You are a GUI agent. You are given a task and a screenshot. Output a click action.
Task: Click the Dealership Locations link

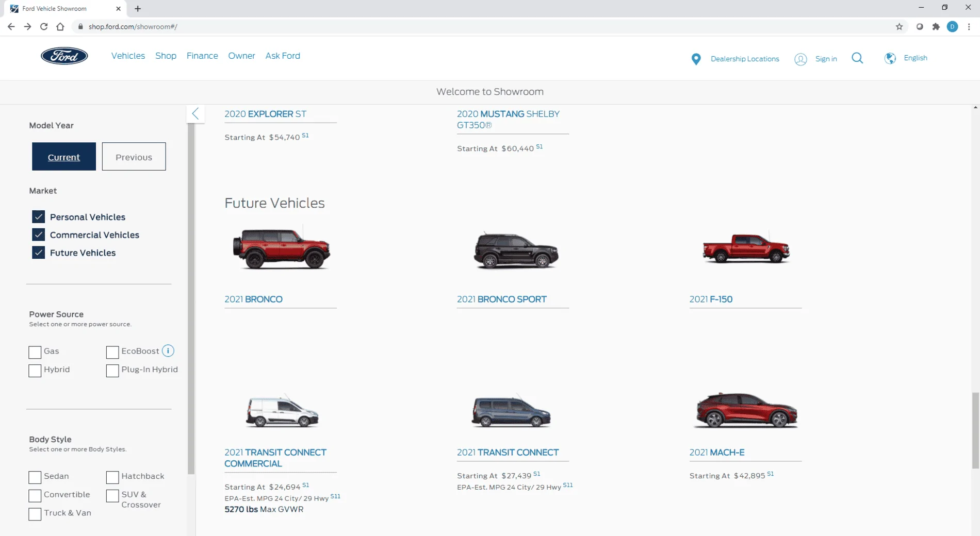[745, 59]
